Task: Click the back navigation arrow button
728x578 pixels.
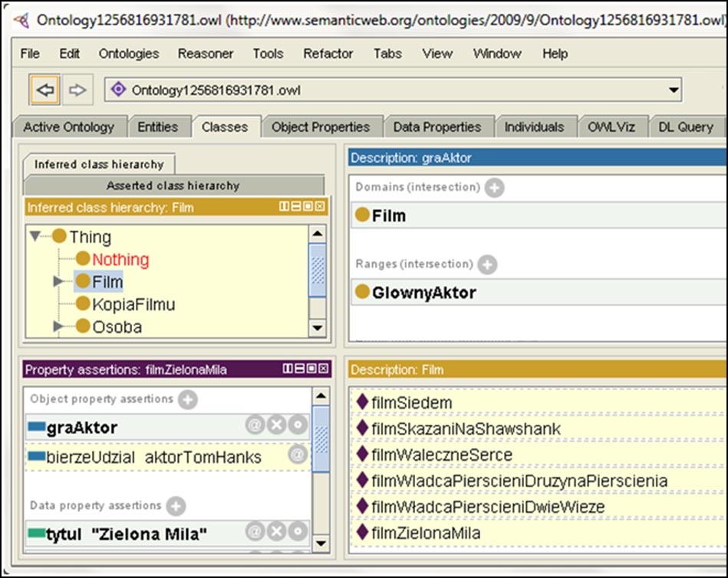Action: (45, 90)
